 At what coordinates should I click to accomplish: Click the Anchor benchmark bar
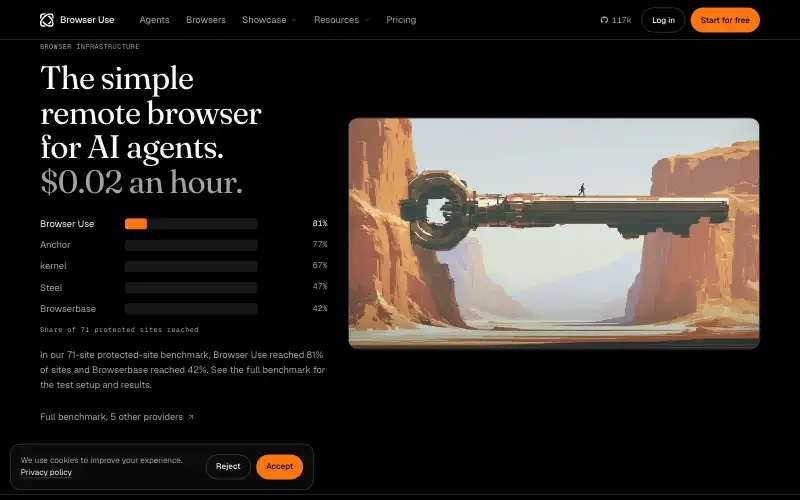click(x=191, y=245)
